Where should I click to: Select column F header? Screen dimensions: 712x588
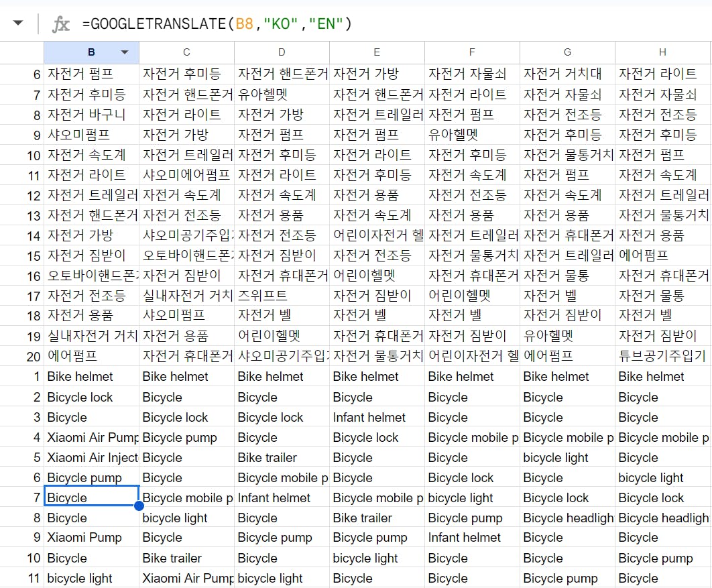click(x=472, y=52)
